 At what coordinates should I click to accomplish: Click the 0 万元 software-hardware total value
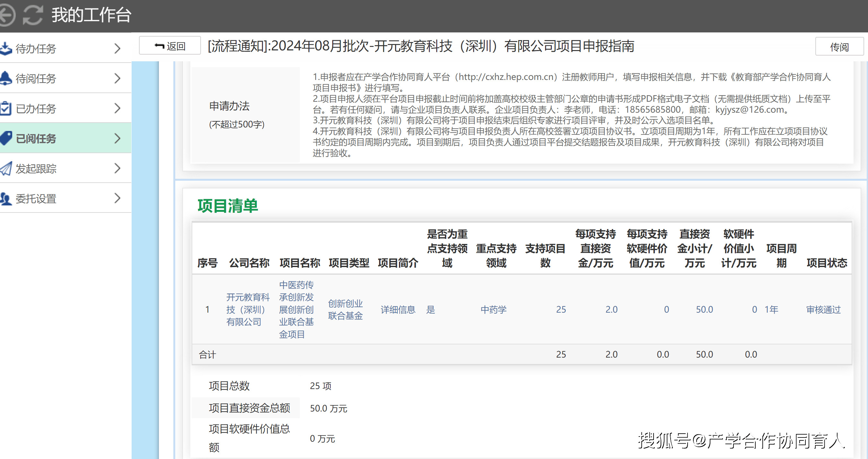(x=323, y=438)
